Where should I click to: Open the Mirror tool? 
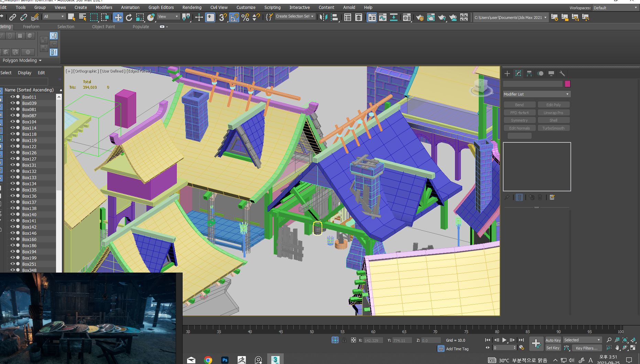pos(323,18)
